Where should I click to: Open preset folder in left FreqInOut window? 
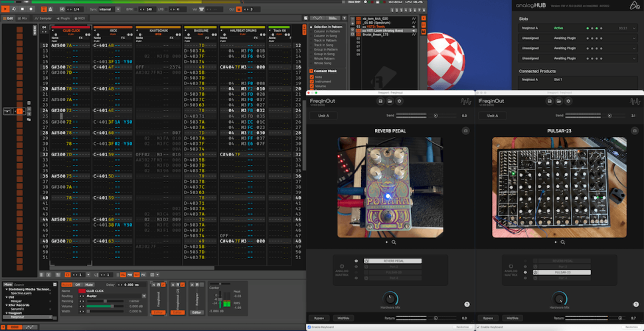(x=390, y=101)
